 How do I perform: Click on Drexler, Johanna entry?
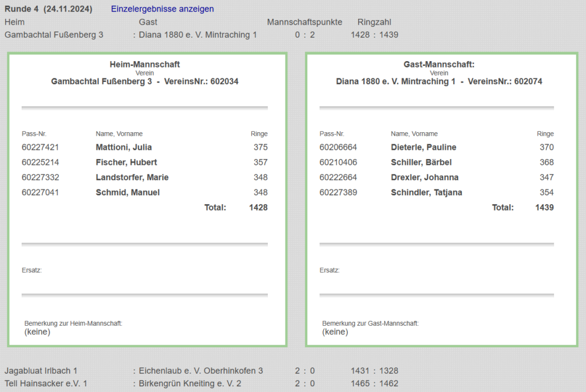[x=425, y=177]
